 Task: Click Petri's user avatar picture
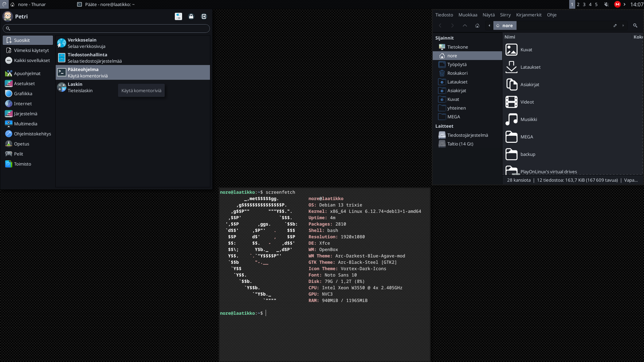coord(8,16)
